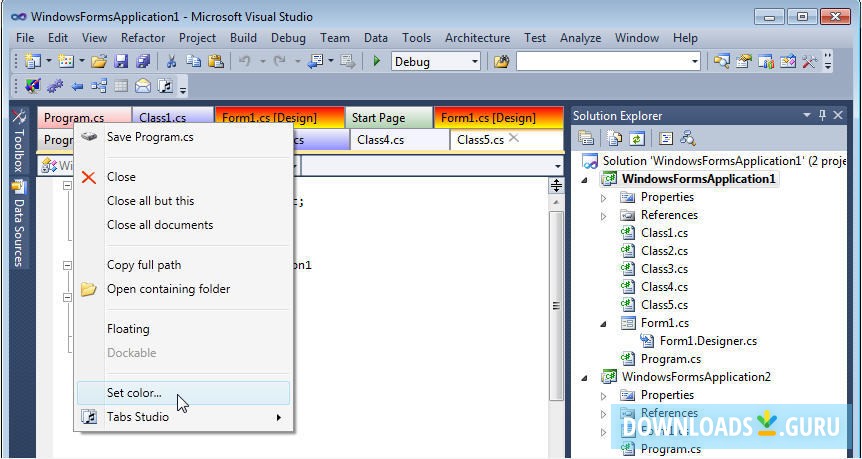Image resolution: width=862 pixels, height=459 pixels.
Task: Open the find combo box dropdown arrow
Action: [695, 62]
